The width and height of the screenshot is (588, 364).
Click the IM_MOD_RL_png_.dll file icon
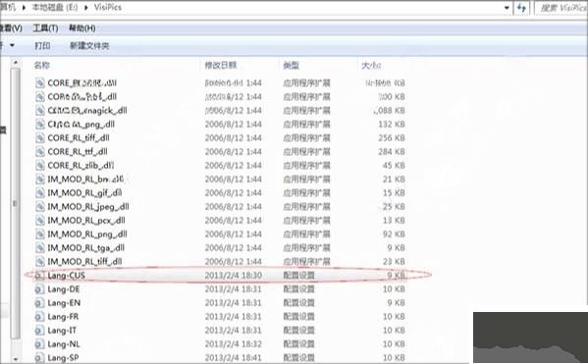pos(39,234)
